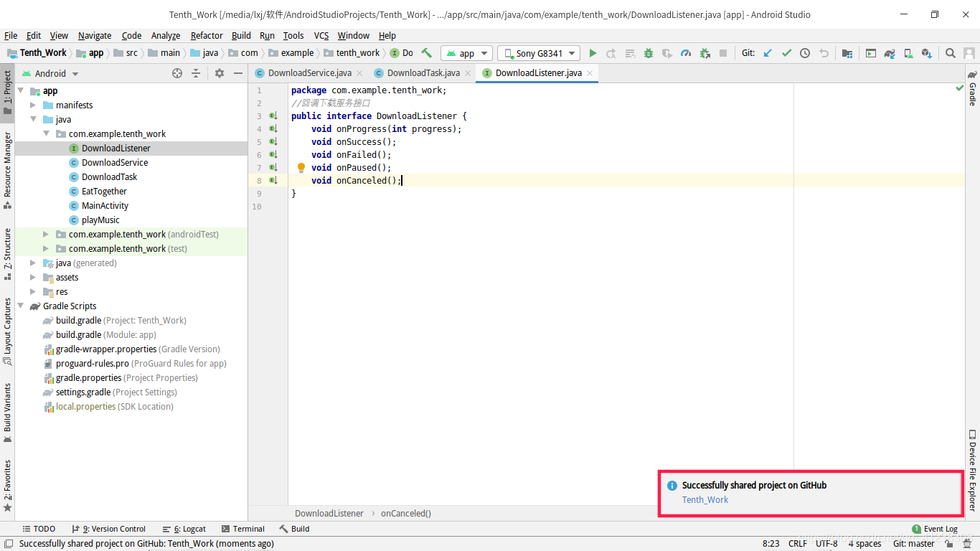This screenshot has width=980, height=551.
Task: Hide the Project panel minus icon
Action: pyautogui.click(x=238, y=73)
